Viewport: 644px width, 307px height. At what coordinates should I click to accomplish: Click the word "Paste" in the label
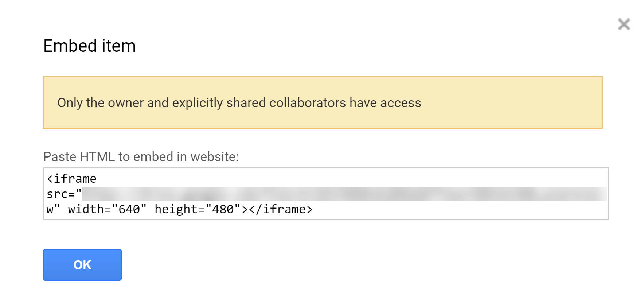click(60, 157)
